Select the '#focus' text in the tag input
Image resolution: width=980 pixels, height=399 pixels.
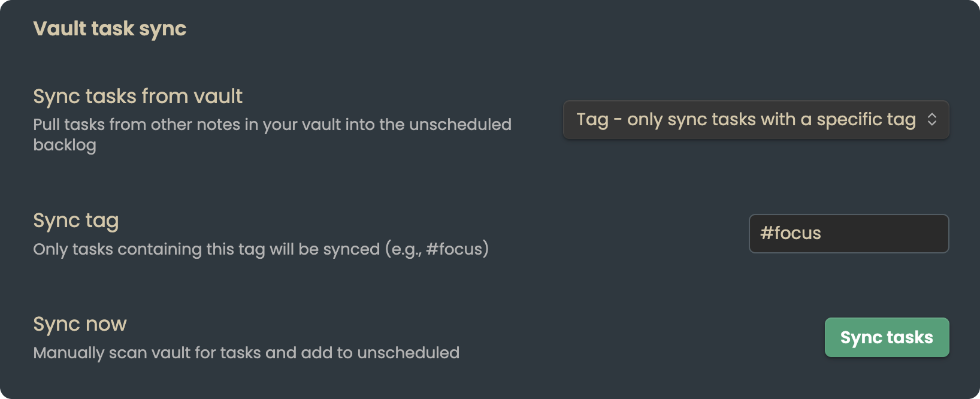pyautogui.click(x=790, y=234)
